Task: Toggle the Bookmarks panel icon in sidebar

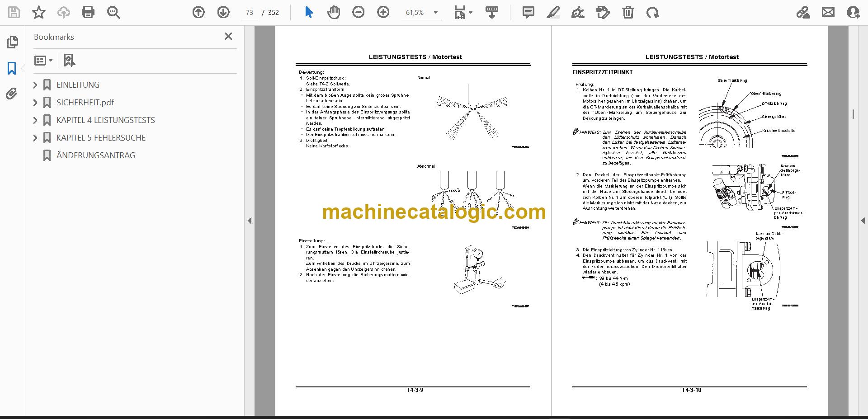Action: click(12, 68)
